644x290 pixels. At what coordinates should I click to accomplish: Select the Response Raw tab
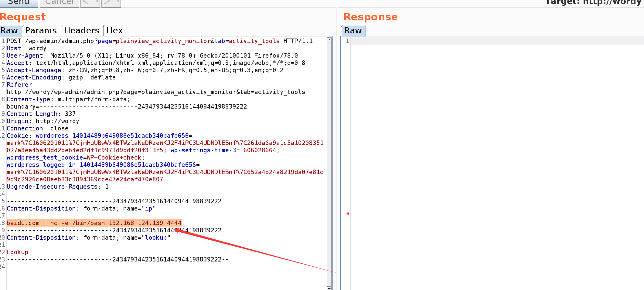tap(353, 31)
